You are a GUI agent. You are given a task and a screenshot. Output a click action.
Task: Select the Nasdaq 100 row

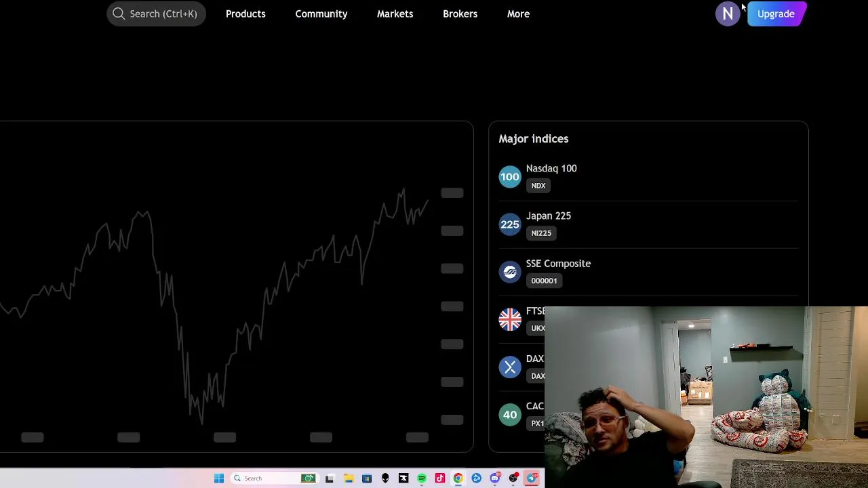(x=648, y=177)
